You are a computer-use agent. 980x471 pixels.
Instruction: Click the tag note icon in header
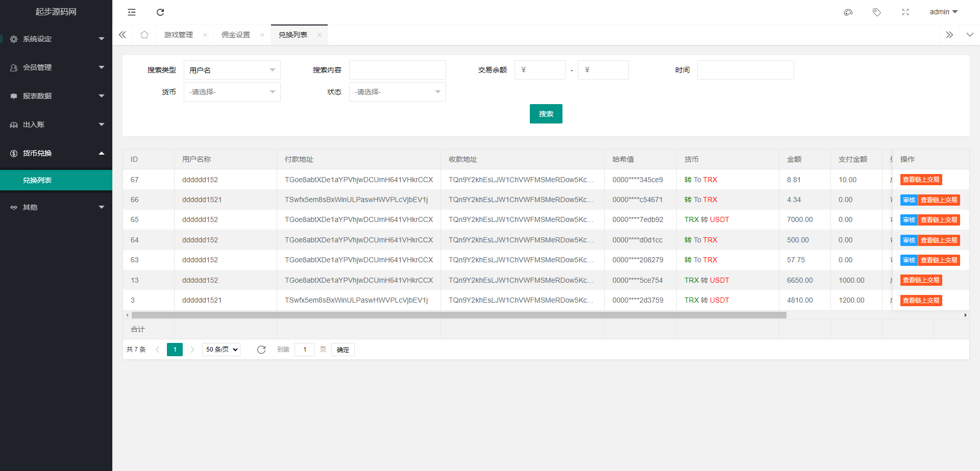876,12
